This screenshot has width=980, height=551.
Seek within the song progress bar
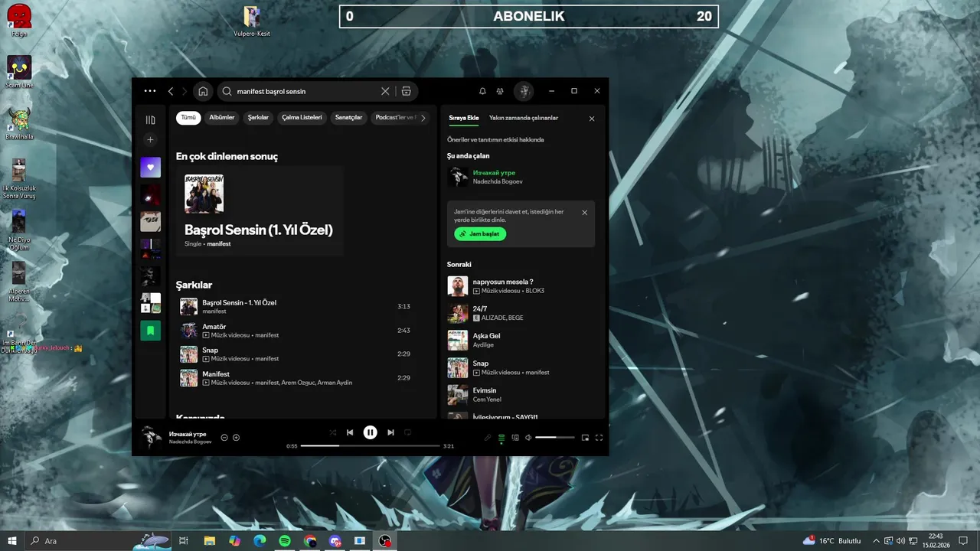point(370,445)
